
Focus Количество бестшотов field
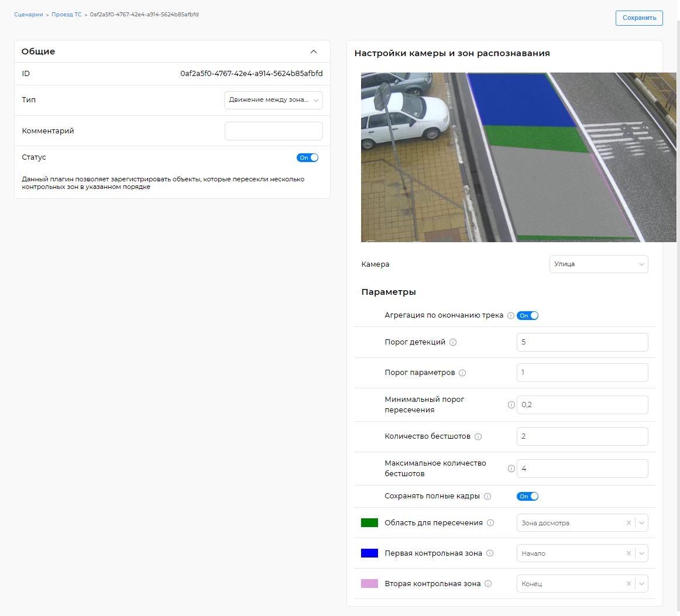click(582, 436)
